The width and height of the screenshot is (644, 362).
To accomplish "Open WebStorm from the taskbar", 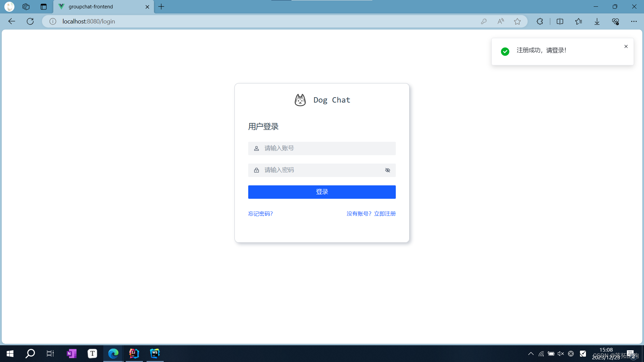I will 155,353.
